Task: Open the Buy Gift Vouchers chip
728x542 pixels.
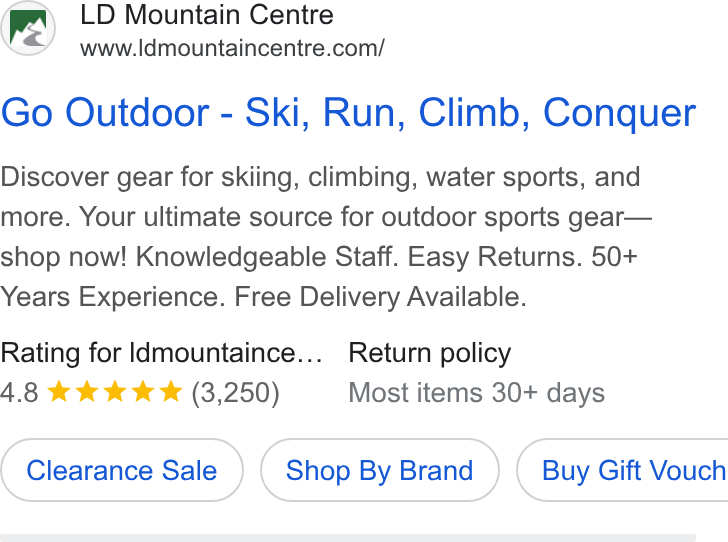Action: coord(623,470)
